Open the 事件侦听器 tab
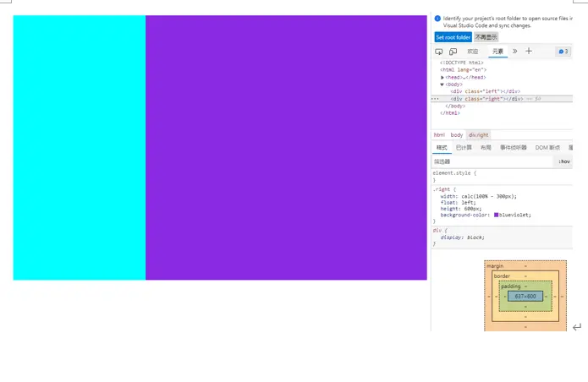Screen dimensions: 588x382 click(x=514, y=148)
